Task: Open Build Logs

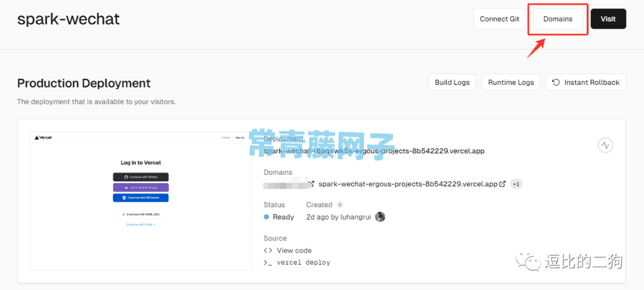Action: 452,82
